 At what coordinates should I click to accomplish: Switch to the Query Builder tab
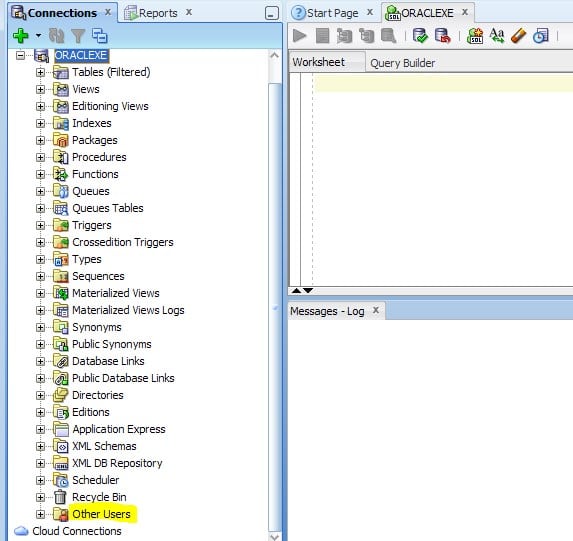(402, 63)
